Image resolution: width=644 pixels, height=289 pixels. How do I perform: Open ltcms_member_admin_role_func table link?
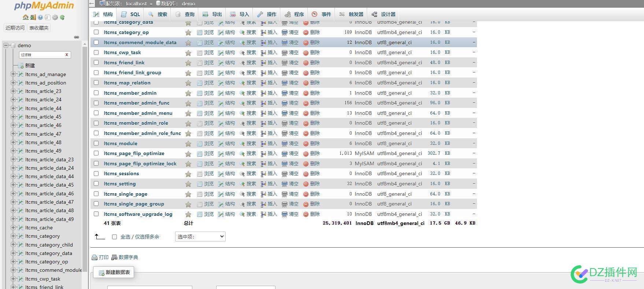142,133
